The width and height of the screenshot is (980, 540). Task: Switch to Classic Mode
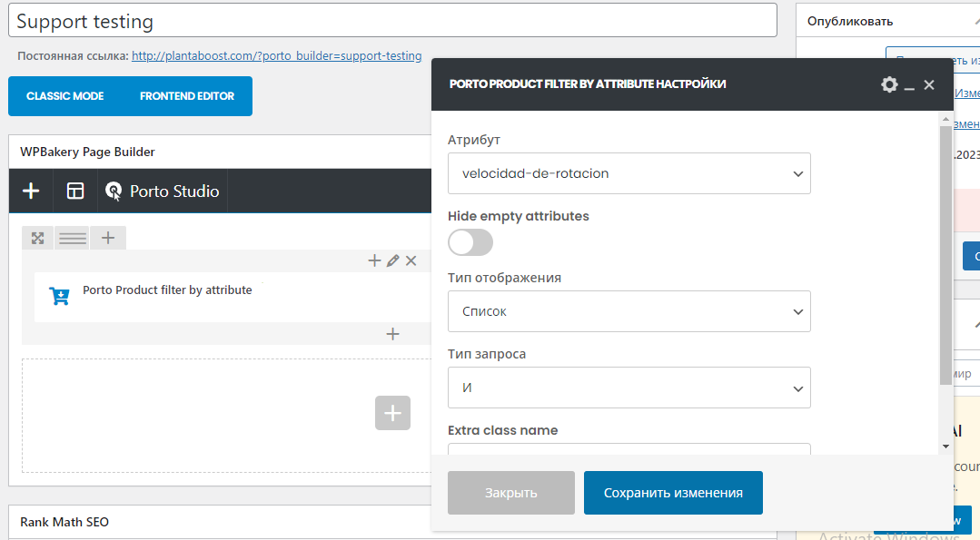tap(65, 96)
